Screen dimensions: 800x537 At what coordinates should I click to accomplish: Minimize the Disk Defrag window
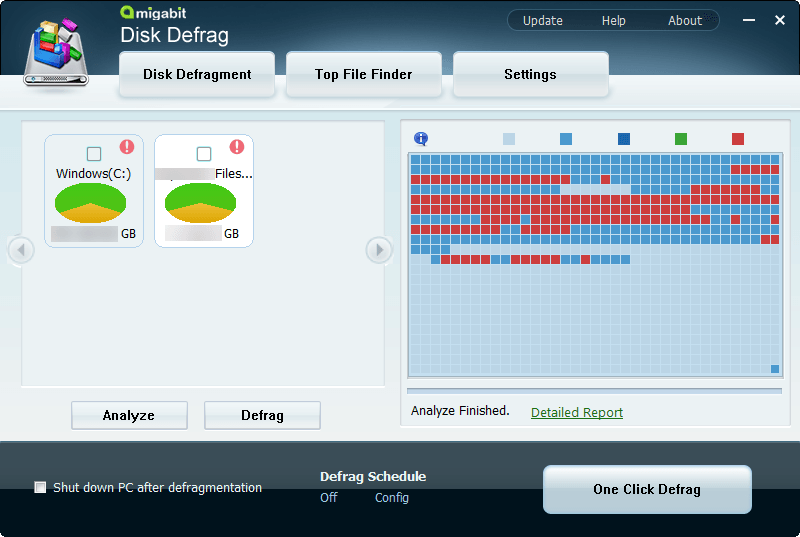point(748,20)
